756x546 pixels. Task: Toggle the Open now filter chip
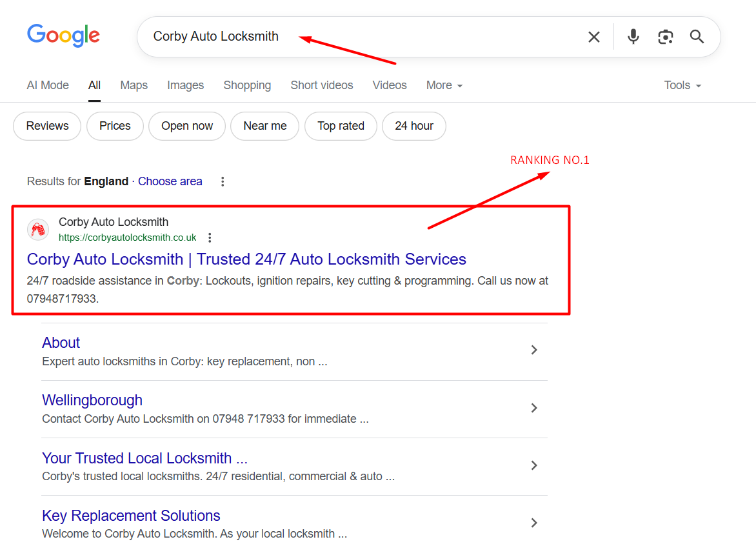pos(187,126)
